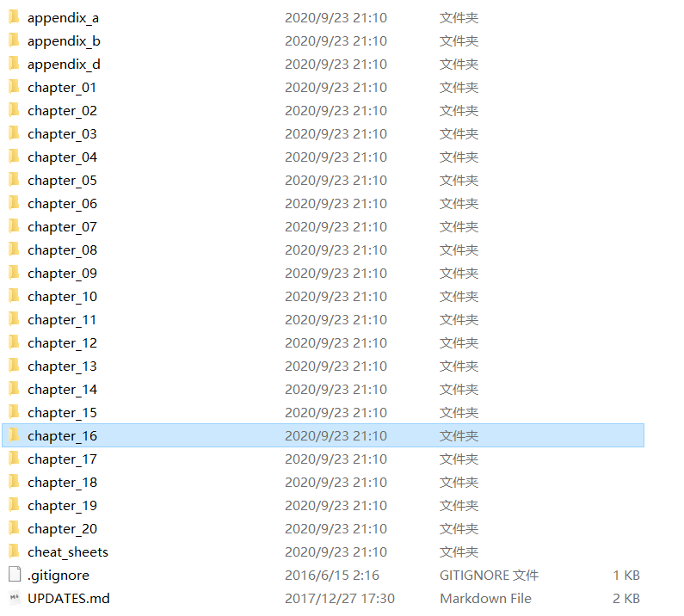Click the chapter_05 folder icon
The height and width of the screenshot is (616, 684).
pyautogui.click(x=15, y=180)
